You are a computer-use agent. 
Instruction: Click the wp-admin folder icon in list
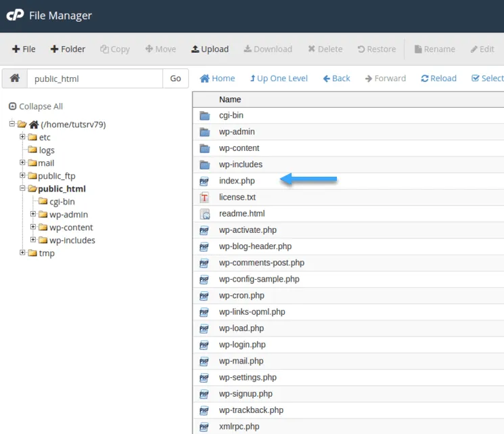point(205,132)
